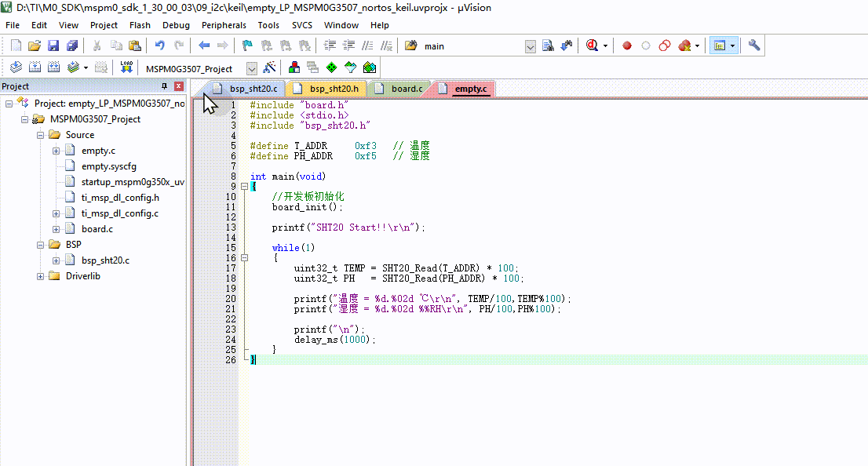Expand the Driverlib folder
Screen dimensions: 868x466
pyautogui.click(x=40, y=276)
